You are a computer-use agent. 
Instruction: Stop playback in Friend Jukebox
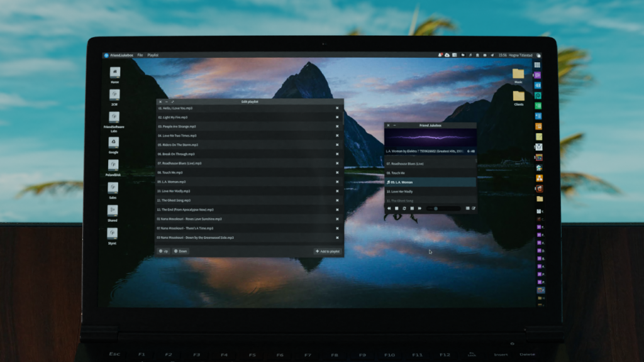tap(397, 209)
